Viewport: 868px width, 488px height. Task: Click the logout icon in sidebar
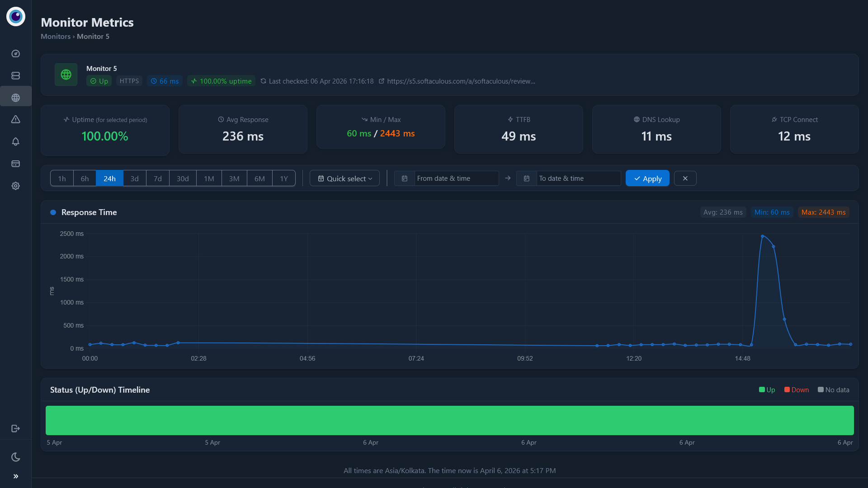15,428
